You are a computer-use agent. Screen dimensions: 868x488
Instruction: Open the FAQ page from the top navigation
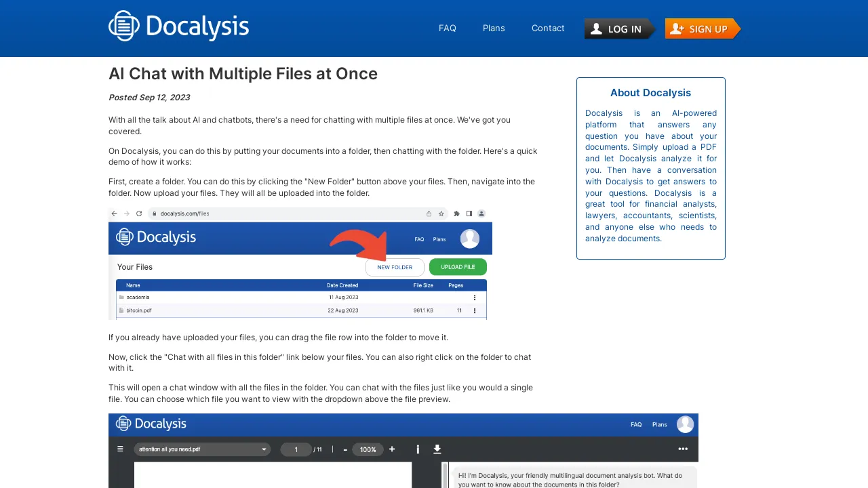pyautogui.click(x=448, y=28)
